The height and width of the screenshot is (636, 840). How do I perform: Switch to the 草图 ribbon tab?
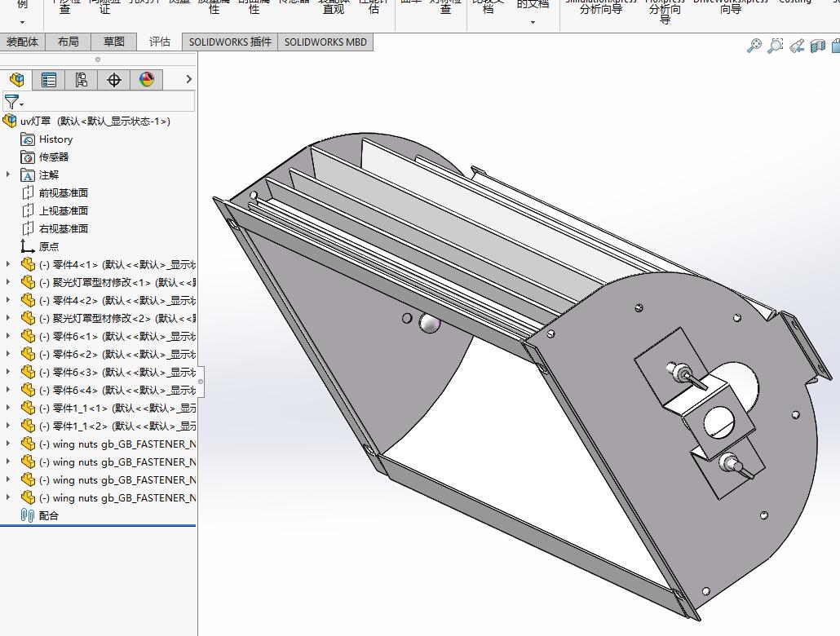tap(113, 42)
